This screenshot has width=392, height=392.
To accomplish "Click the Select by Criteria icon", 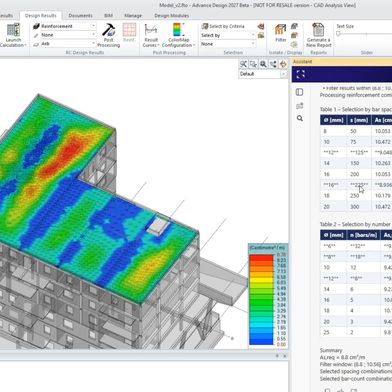I will [x=205, y=26].
